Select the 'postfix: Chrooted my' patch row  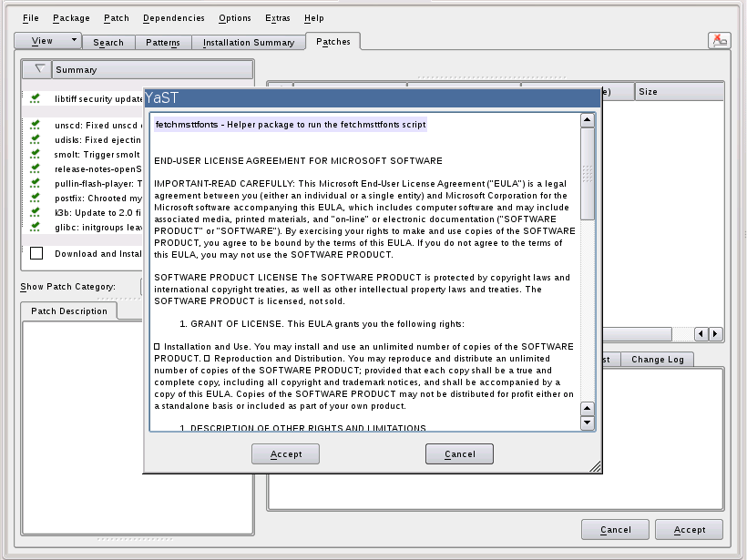pos(82,199)
